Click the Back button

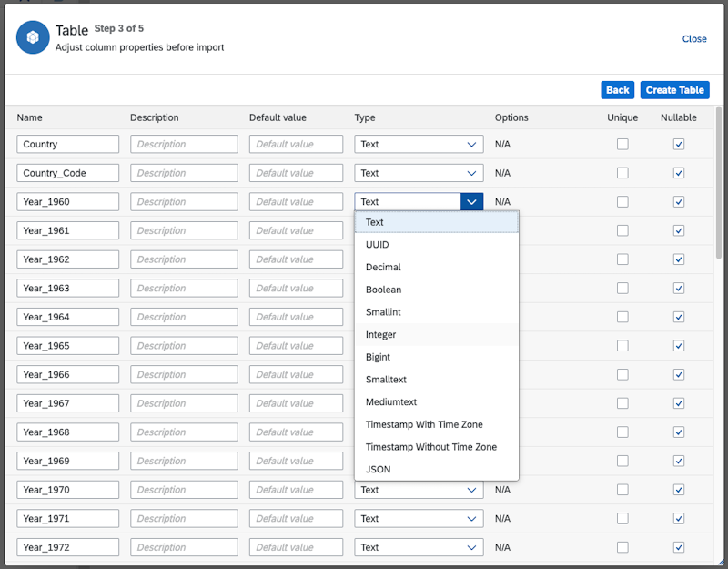pyautogui.click(x=617, y=90)
